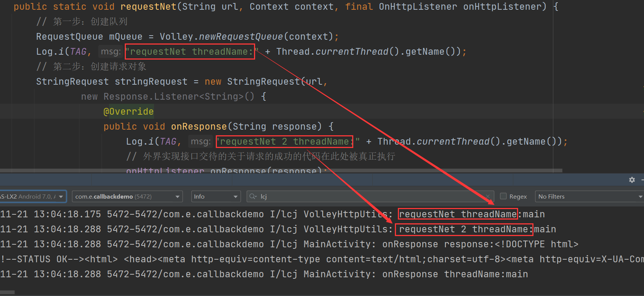Click the search magnifier icon in Logcat

253,196
